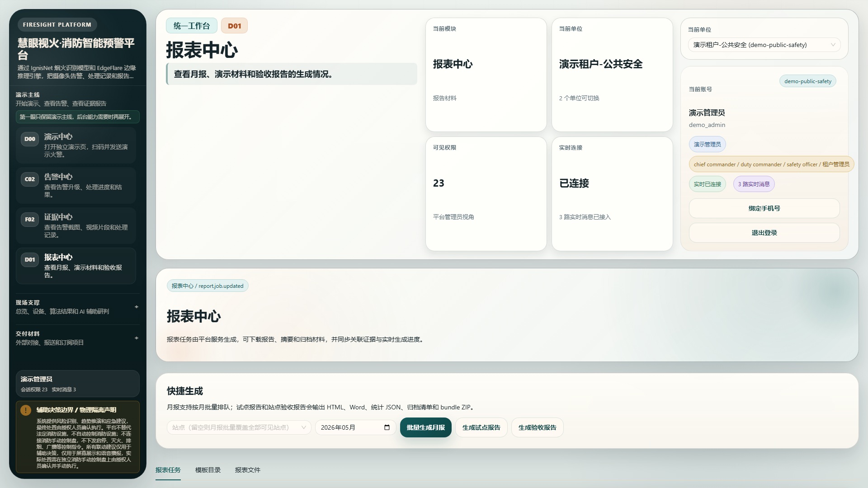
Task: Click the 3 路实时消息已接入 text
Action: (585, 217)
